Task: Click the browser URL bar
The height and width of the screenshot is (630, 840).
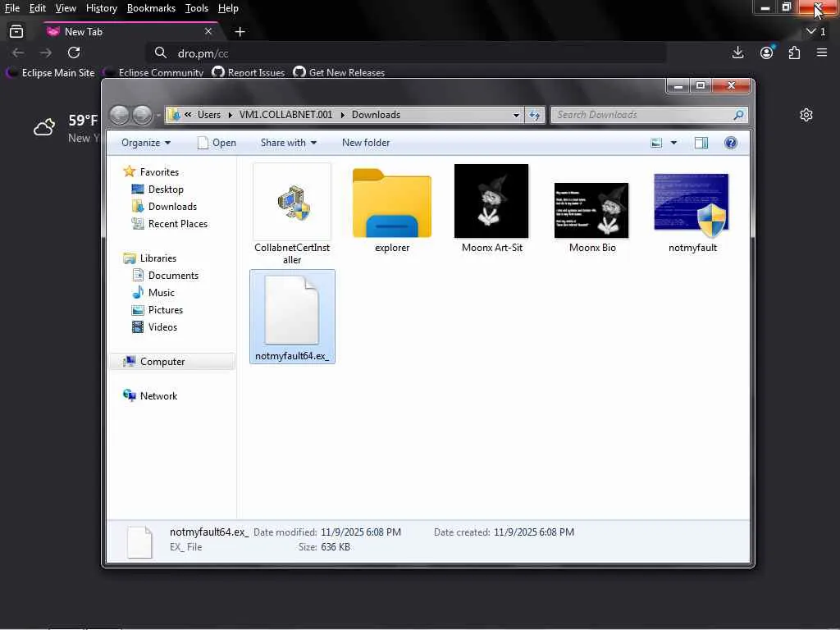Action: click(406, 53)
